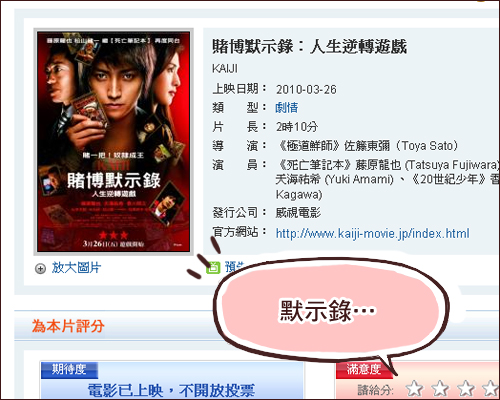
Task: Open the 預告 trailer link
Action: (x=235, y=267)
